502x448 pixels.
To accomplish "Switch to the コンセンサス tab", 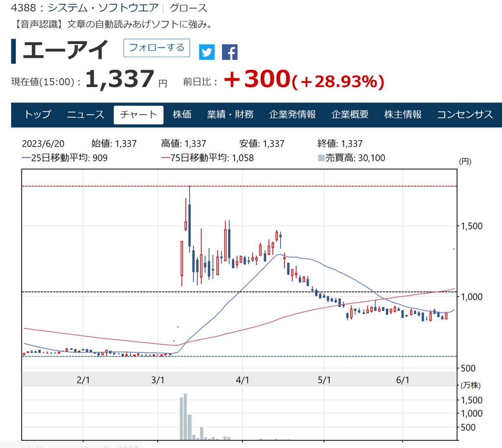I will click(465, 115).
